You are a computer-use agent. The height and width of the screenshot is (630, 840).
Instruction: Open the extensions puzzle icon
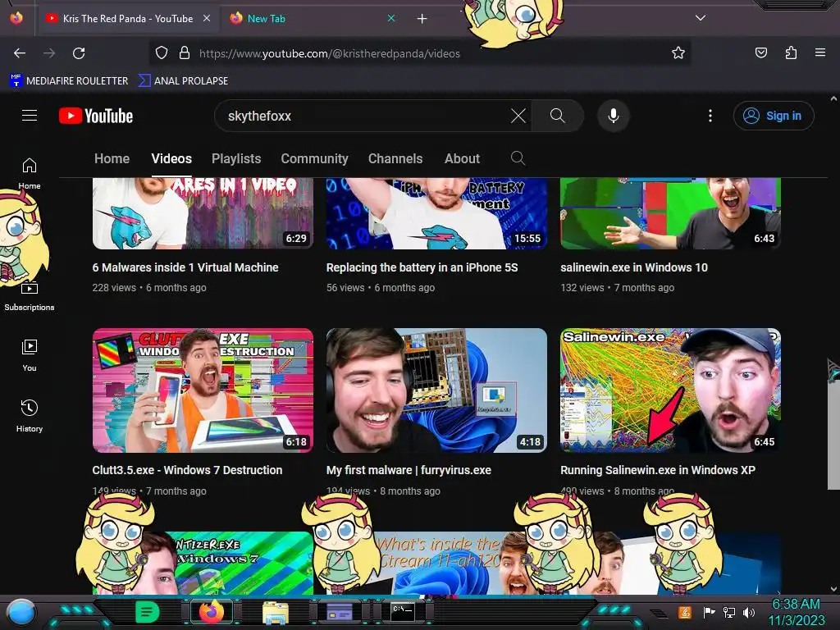pos(791,53)
